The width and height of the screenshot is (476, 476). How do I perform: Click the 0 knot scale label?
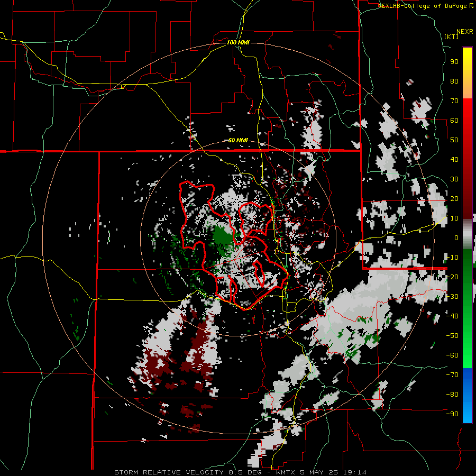point(456,237)
